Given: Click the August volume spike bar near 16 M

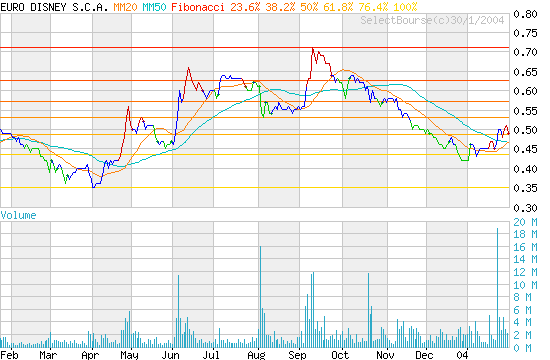Looking at the screenshot, I should click(260, 297).
